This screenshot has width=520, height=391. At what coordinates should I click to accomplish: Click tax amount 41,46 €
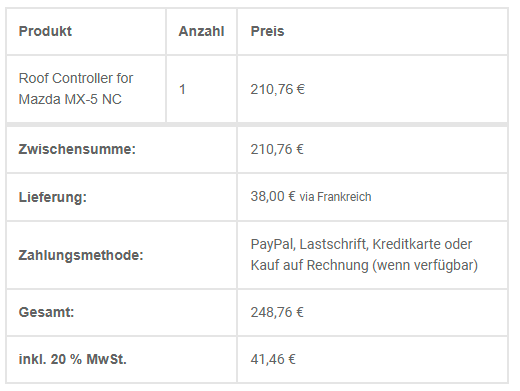(x=273, y=359)
